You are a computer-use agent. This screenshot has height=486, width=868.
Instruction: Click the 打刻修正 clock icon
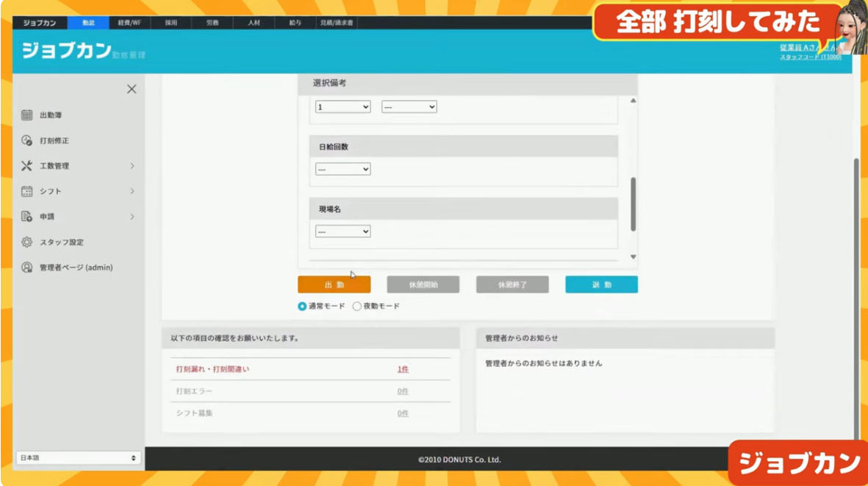click(x=26, y=140)
